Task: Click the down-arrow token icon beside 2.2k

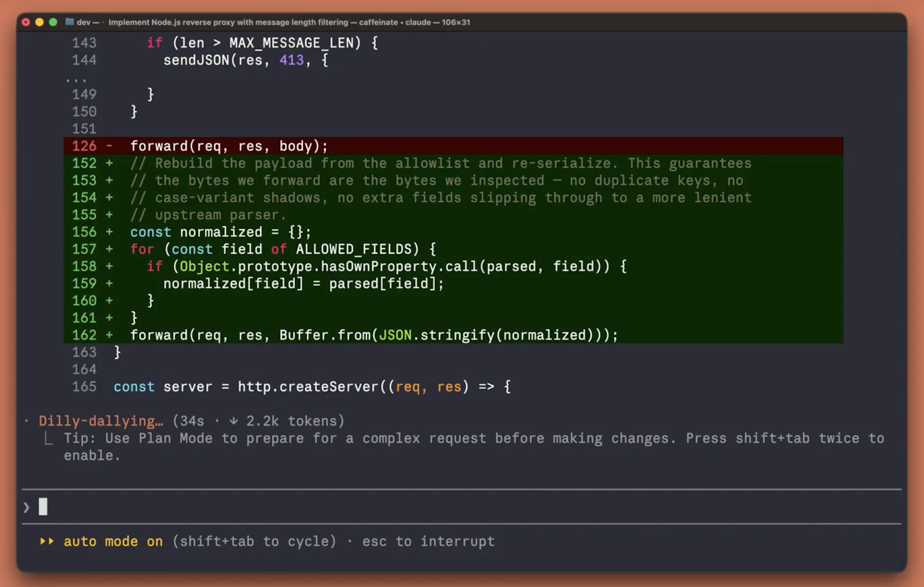Action: tap(233, 421)
